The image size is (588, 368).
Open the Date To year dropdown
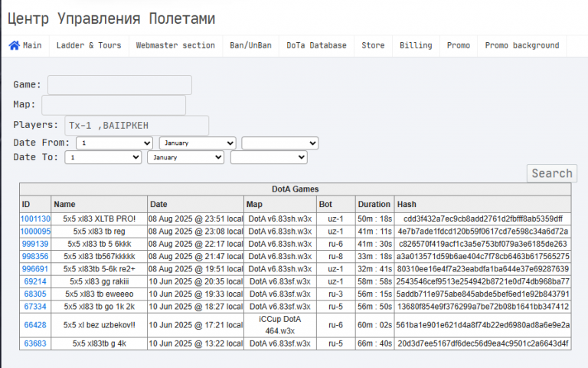[269, 157]
